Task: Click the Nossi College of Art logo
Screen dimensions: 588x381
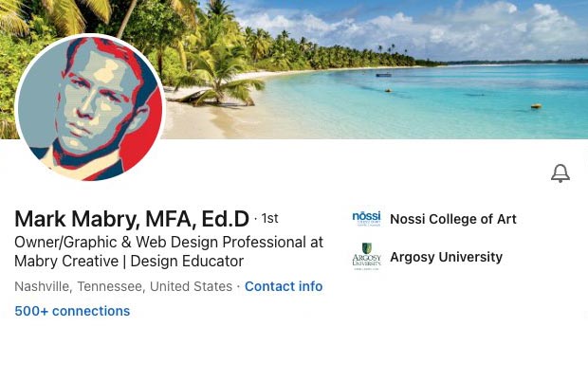Action: click(366, 219)
